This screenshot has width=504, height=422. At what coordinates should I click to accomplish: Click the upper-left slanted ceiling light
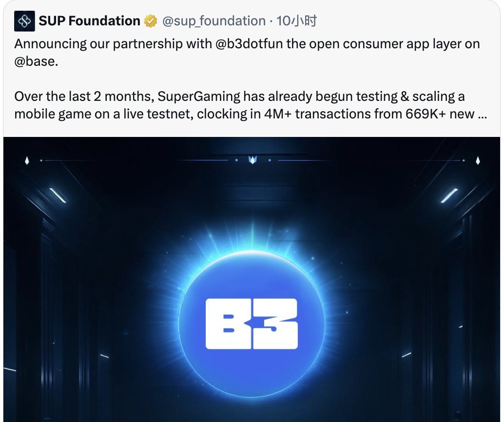[58, 195]
